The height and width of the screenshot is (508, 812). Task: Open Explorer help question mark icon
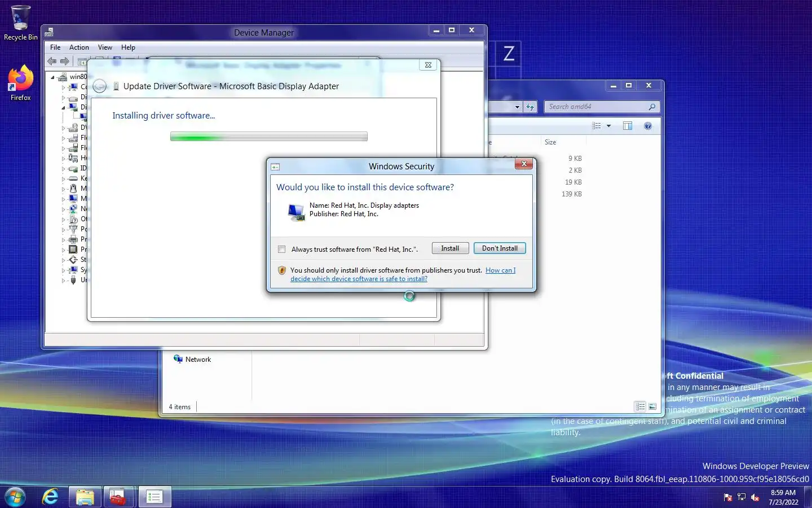(648, 126)
